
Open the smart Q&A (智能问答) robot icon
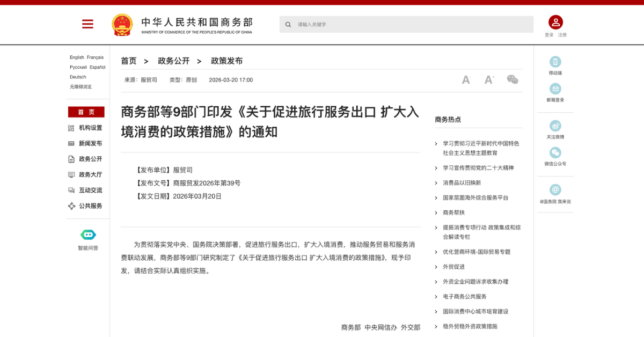pos(88,235)
